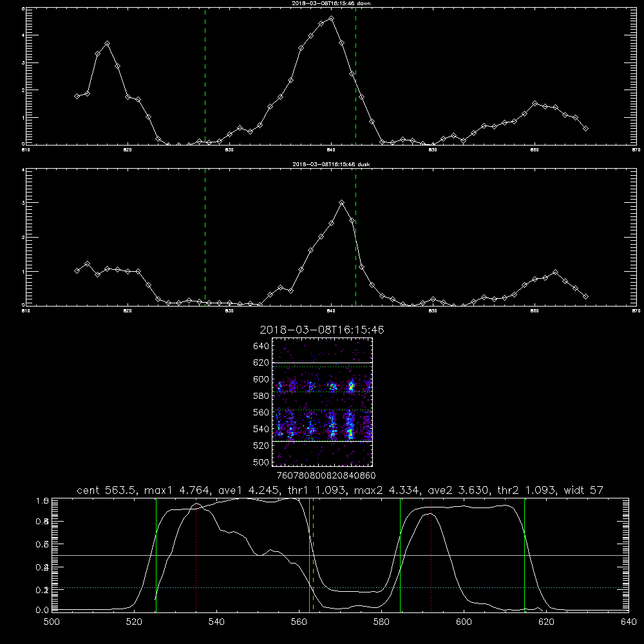Click the dawn plot title 2018-03-08T16:15:46 dawn
Image resolution: width=644 pixels, height=644 pixels.
(331, 3)
